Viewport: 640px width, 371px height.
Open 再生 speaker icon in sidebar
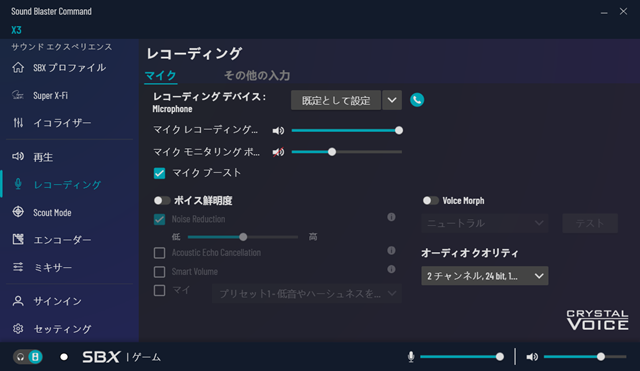pos(18,156)
